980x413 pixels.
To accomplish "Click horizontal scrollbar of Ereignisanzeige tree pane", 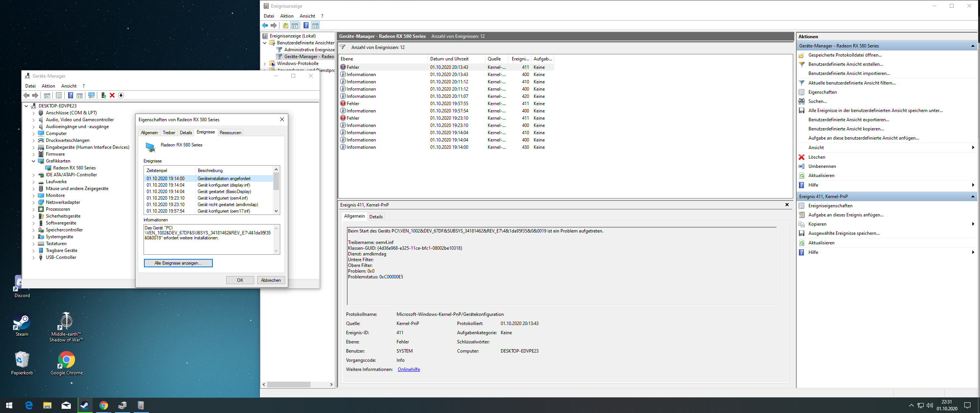I will click(297, 385).
